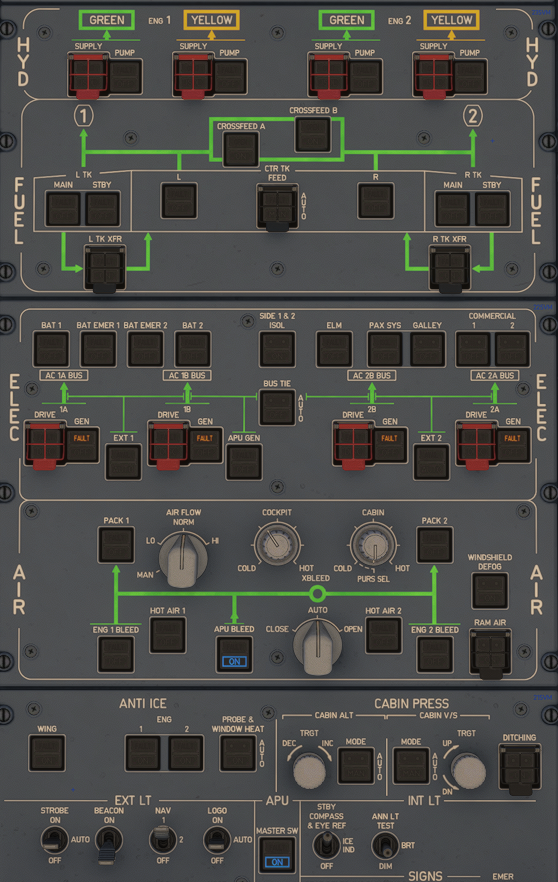The width and height of the screenshot is (558, 882).
Task: Select the BAT 1 pushbutton
Action: (x=51, y=349)
